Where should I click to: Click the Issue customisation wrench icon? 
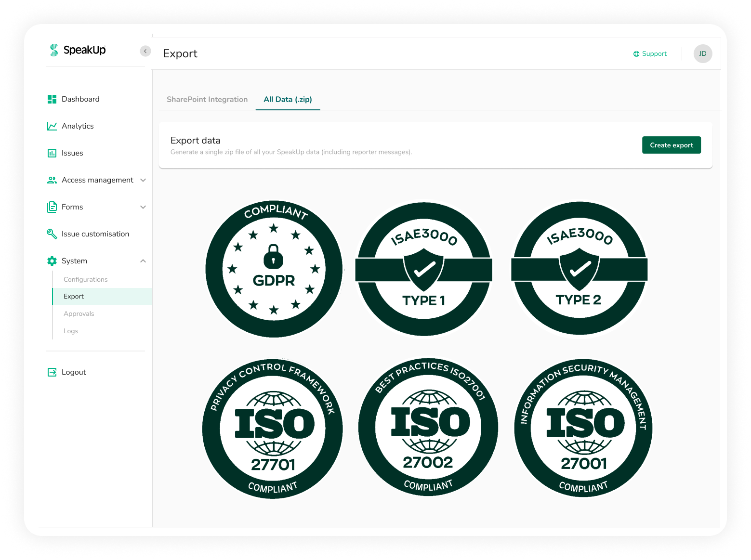(x=52, y=234)
